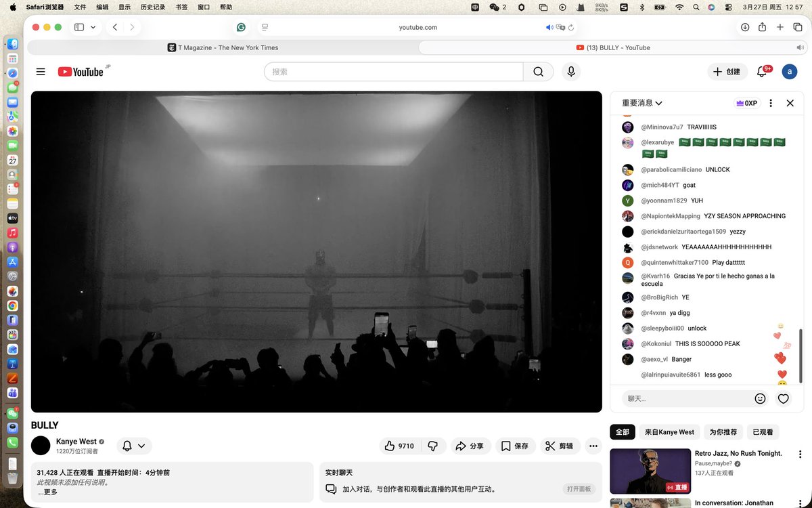Expand 重要消息 chat mode dropdown

tap(641, 103)
